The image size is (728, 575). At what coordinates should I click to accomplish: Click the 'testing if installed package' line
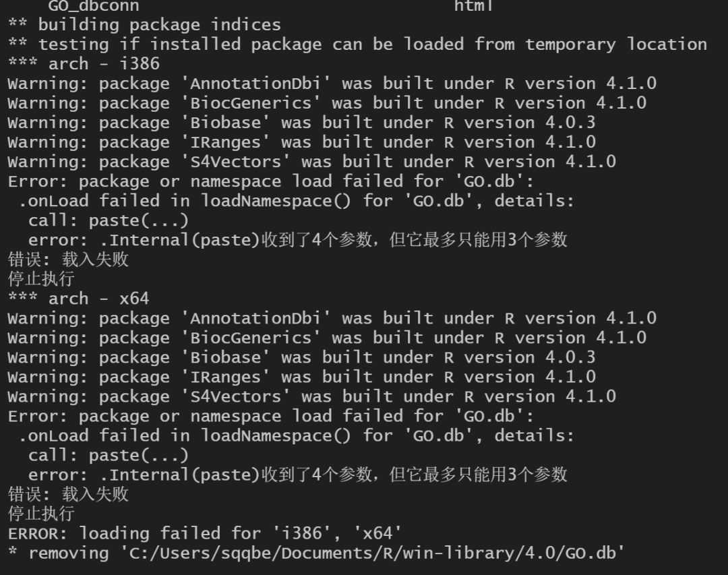pyautogui.click(x=357, y=44)
